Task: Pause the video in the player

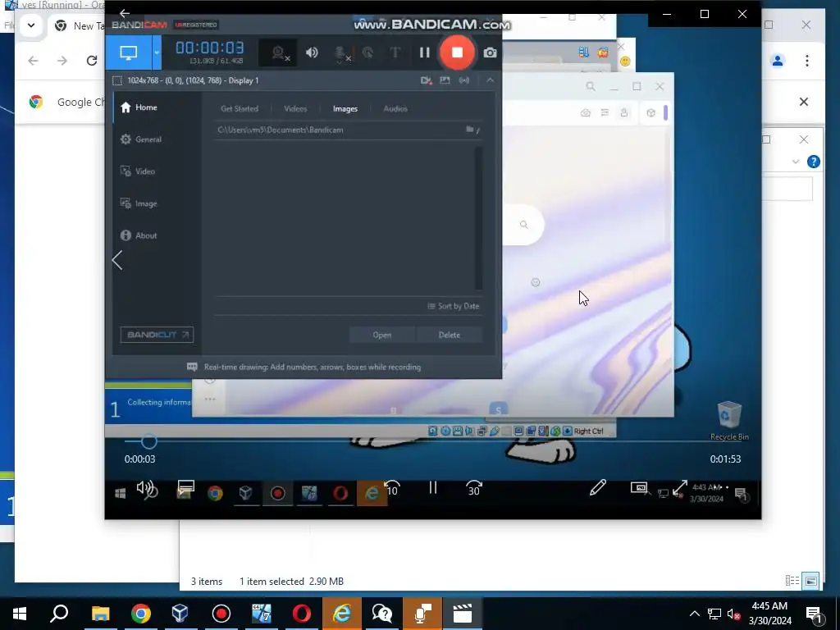Action: 433,487
